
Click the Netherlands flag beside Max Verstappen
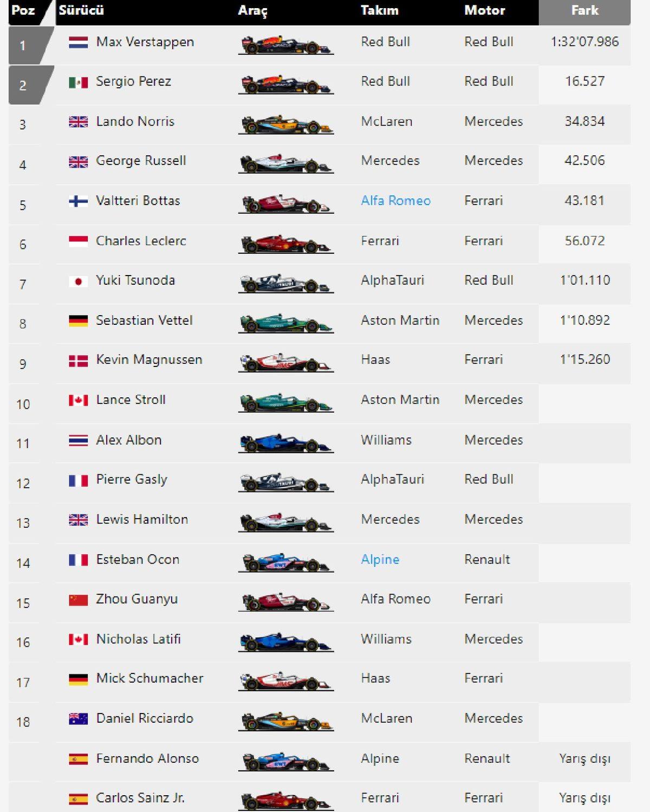click(x=78, y=42)
